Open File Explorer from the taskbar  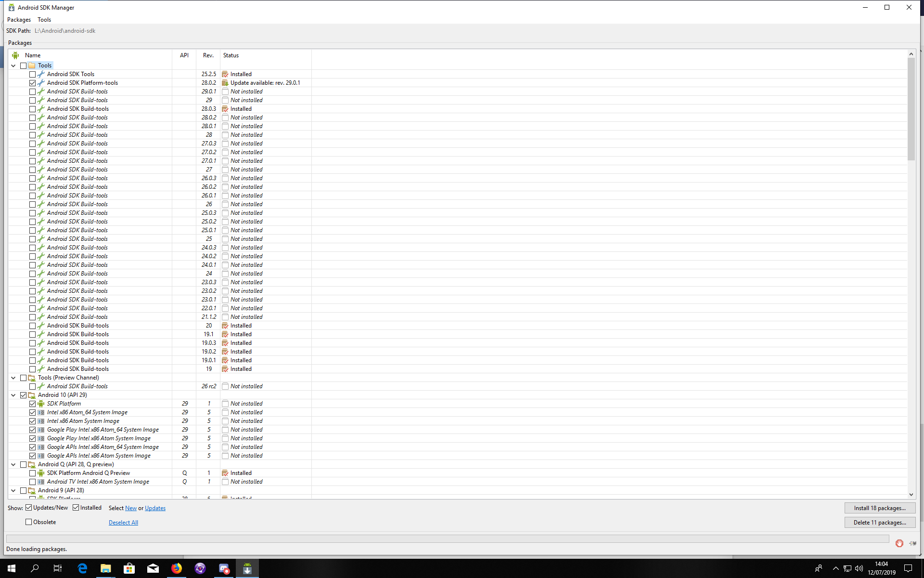tap(106, 568)
